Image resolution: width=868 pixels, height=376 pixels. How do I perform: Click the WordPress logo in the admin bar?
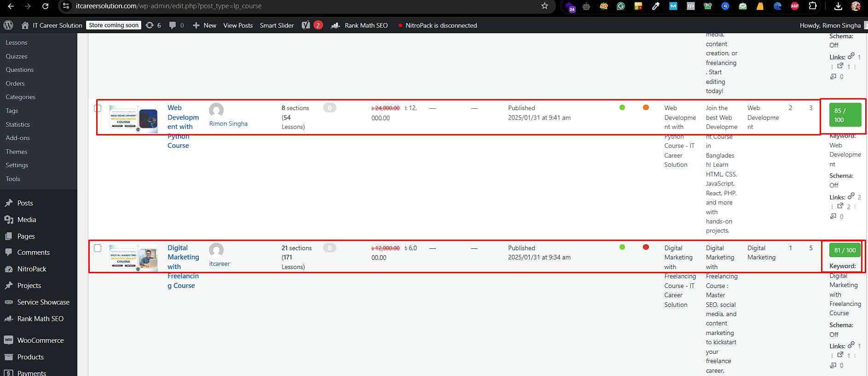(8, 25)
